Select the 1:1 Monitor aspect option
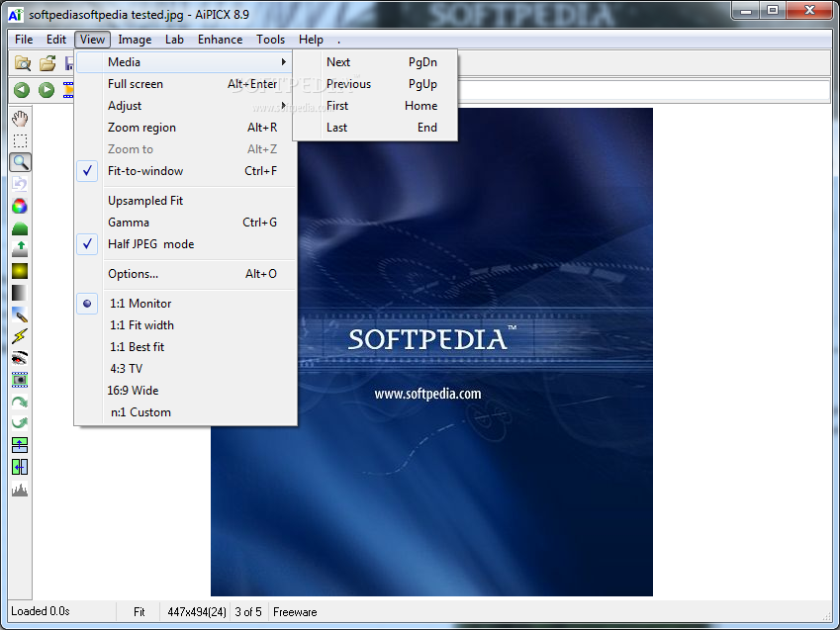This screenshot has width=840, height=630. pos(186,304)
